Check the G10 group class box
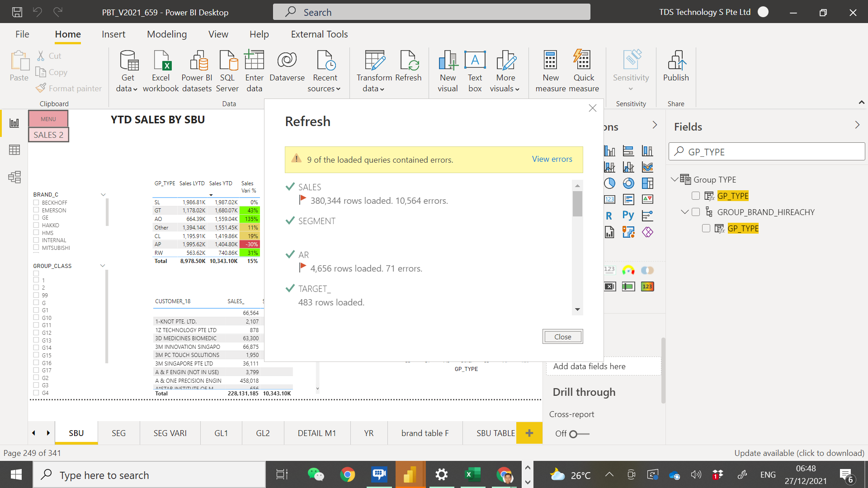This screenshot has width=868, height=488. pyautogui.click(x=36, y=318)
